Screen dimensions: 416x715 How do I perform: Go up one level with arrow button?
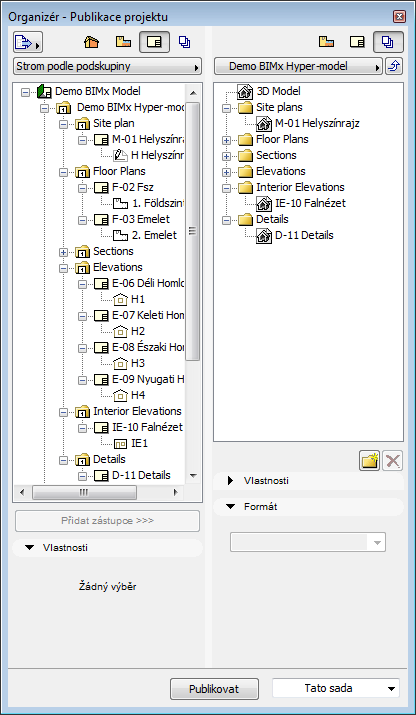point(394,67)
